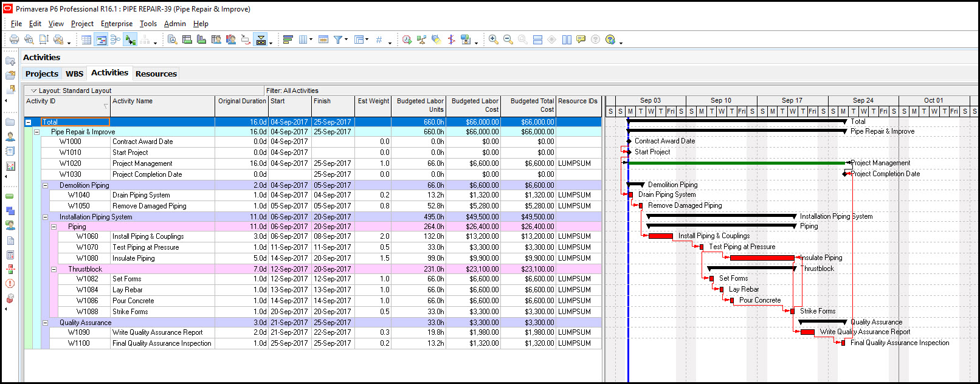Click the Print icon in toolbar

pos(14,39)
